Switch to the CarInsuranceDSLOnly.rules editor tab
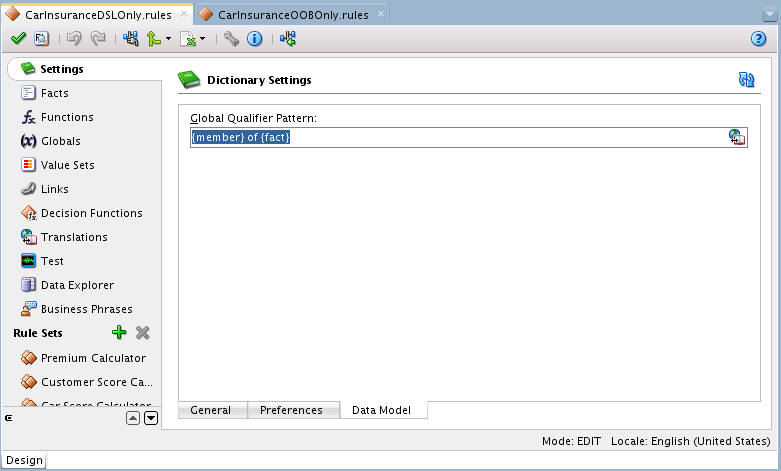781x471 pixels. [98, 15]
